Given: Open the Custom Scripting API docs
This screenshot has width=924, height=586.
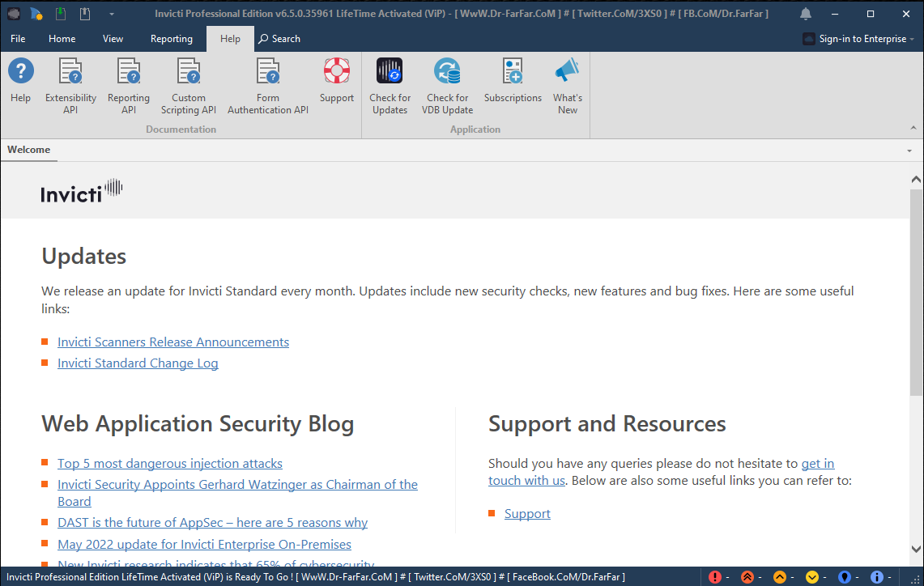Looking at the screenshot, I should point(189,86).
